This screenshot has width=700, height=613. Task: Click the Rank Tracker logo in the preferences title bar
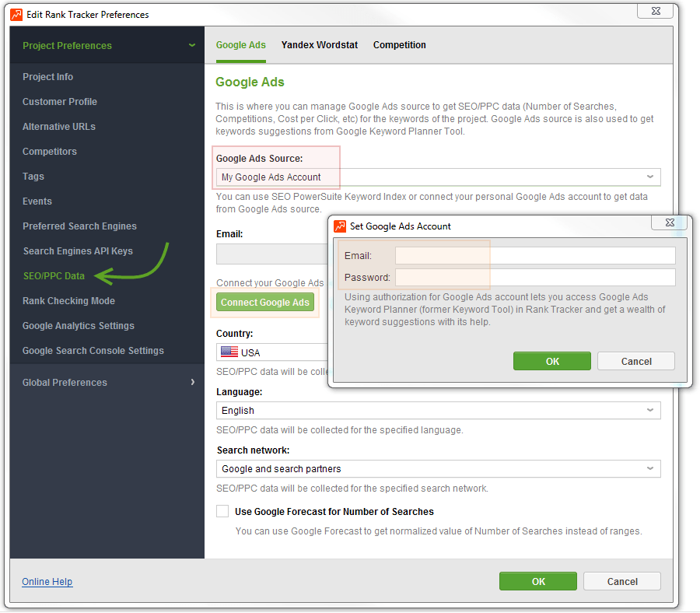16,14
